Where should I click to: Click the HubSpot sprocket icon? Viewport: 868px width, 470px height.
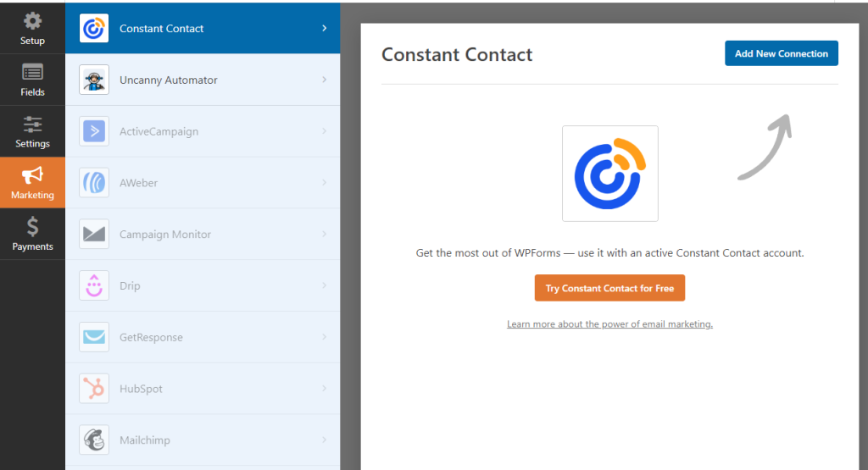pos(94,388)
